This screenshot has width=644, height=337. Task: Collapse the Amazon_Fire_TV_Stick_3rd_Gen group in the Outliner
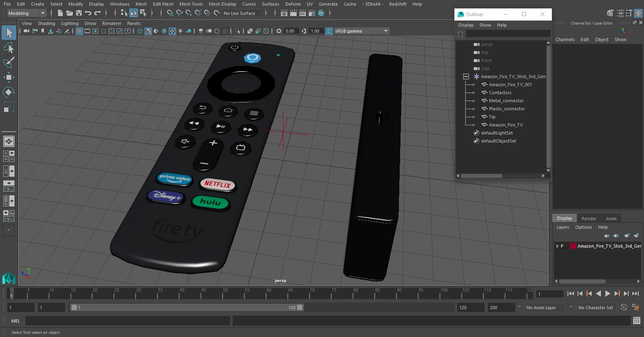click(466, 76)
